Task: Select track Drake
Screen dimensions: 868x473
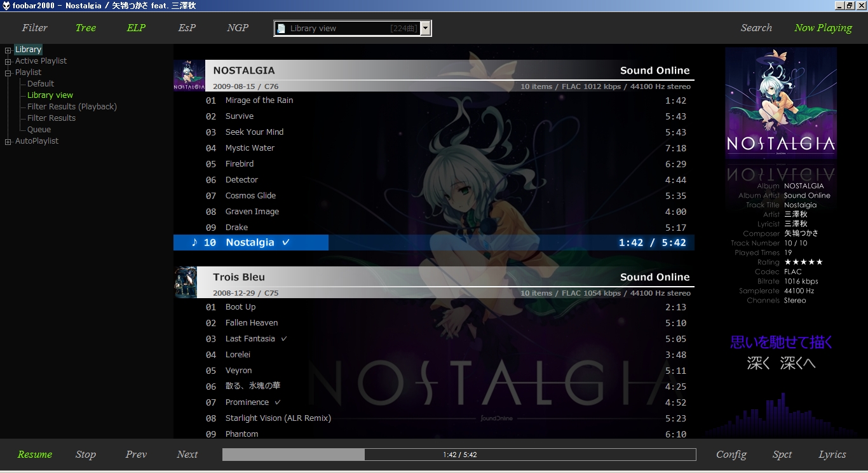Action: 434,228
